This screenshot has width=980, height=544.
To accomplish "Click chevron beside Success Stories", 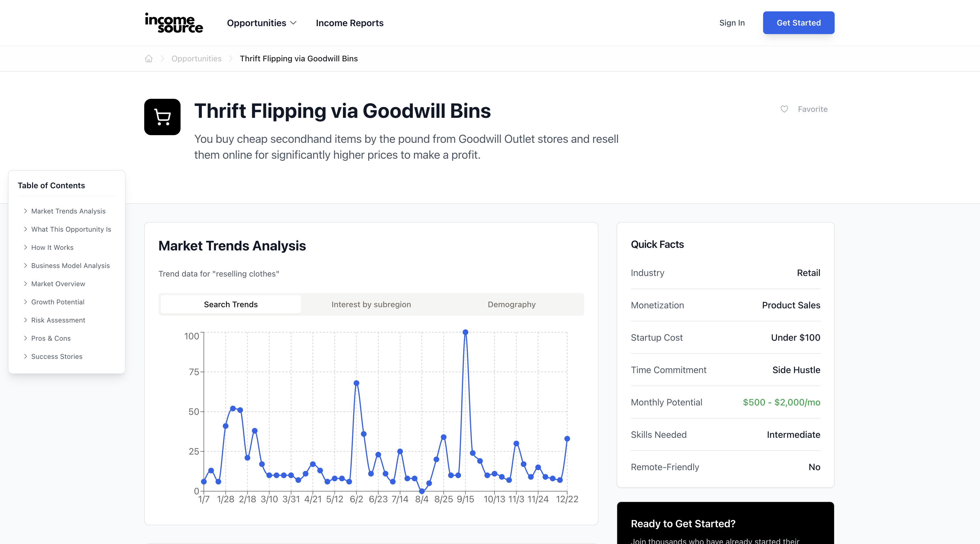I will click(26, 356).
